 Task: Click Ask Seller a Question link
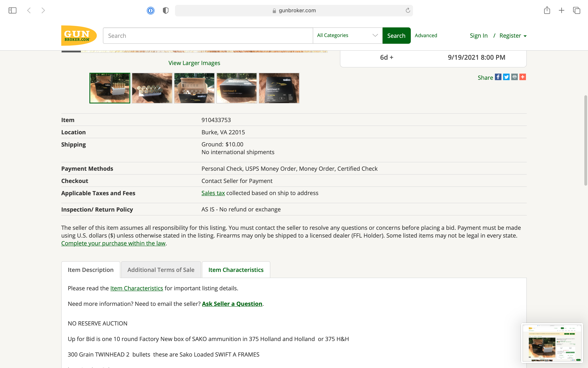(232, 304)
